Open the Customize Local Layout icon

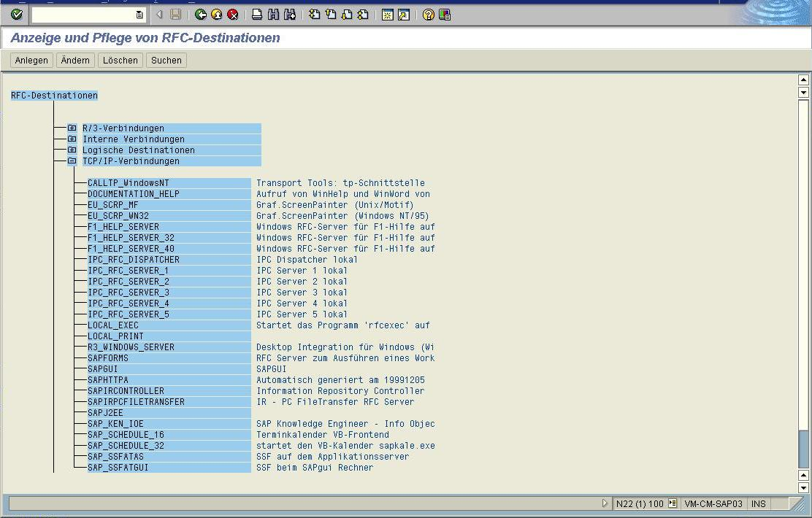click(x=444, y=15)
